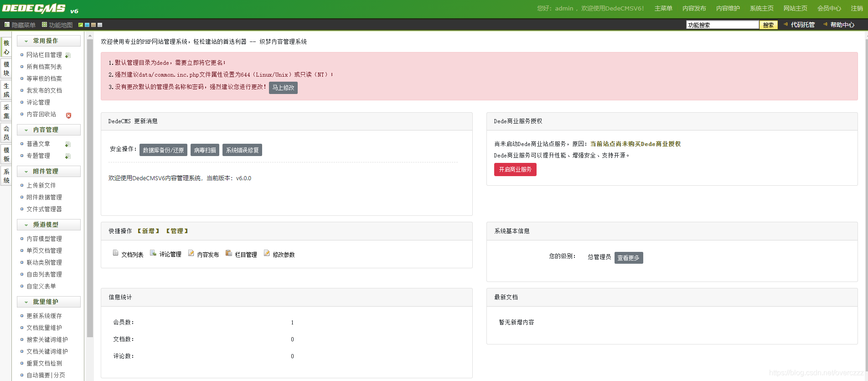This screenshot has height=381, width=868.
Task: Click the 马上修改 button in warning
Action: [283, 88]
